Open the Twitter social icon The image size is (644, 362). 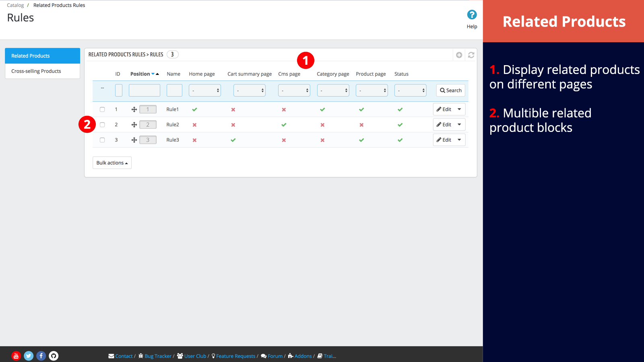click(29, 356)
